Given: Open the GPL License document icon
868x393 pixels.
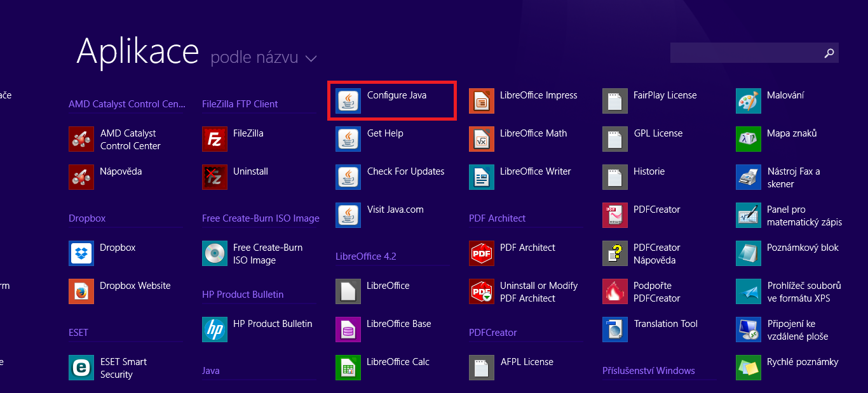Looking at the screenshot, I should click(615, 139).
